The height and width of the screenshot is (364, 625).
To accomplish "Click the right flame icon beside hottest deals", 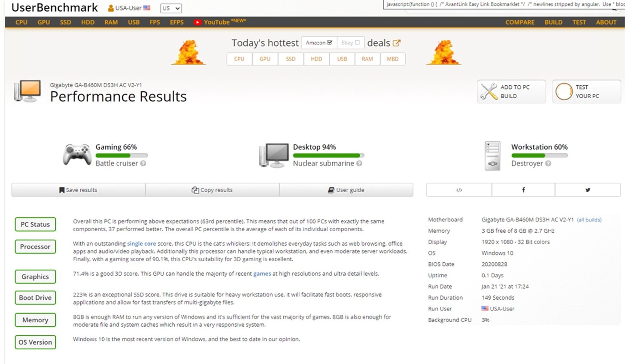I will (x=444, y=52).
